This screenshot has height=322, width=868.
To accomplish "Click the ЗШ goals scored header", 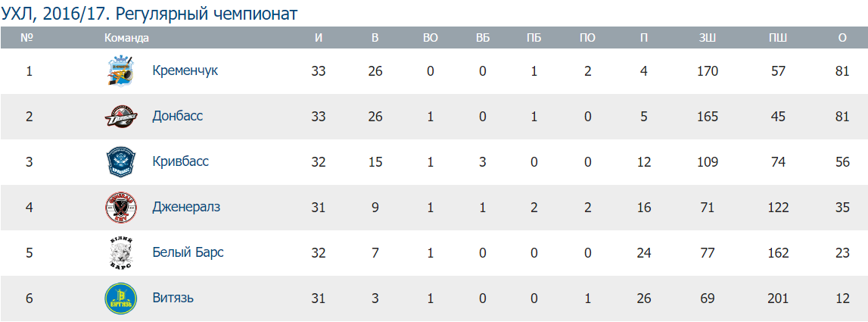I will click(x=709, y=38).
